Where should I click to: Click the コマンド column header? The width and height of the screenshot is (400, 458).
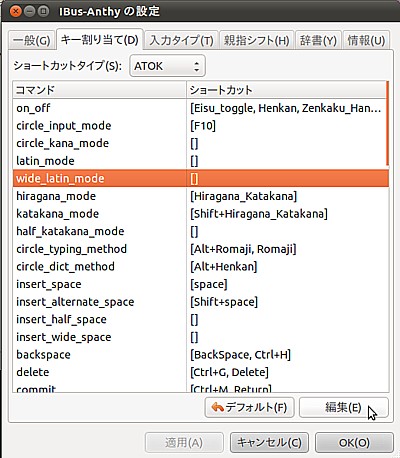click(x=99, y=90)
